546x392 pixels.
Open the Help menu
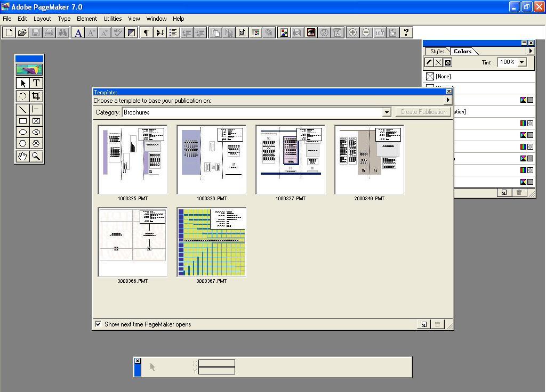pos(178,19)
